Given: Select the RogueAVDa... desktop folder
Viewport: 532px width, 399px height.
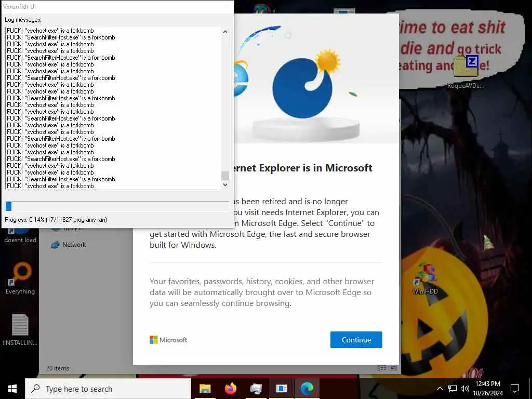Looking at the screenshot, I should point(465,72).
